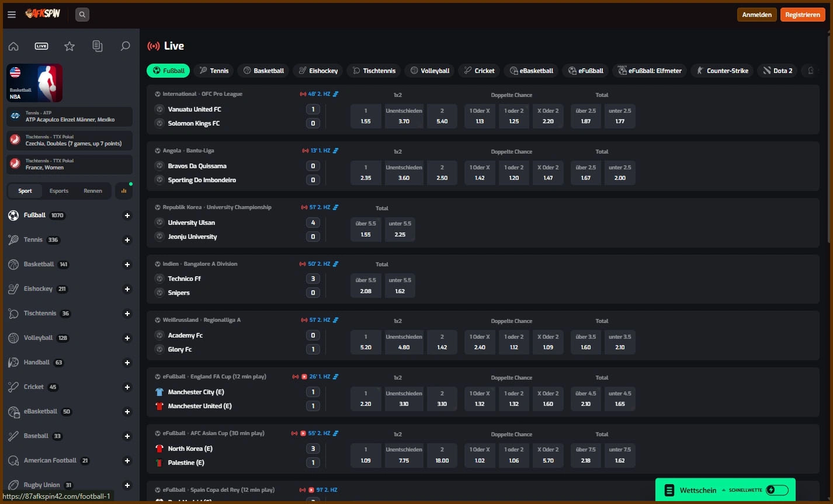The width and height of the screenshot is (833, 504).
Task: Expand Eishockey category with plus button
Action: (x=127, y=289)
